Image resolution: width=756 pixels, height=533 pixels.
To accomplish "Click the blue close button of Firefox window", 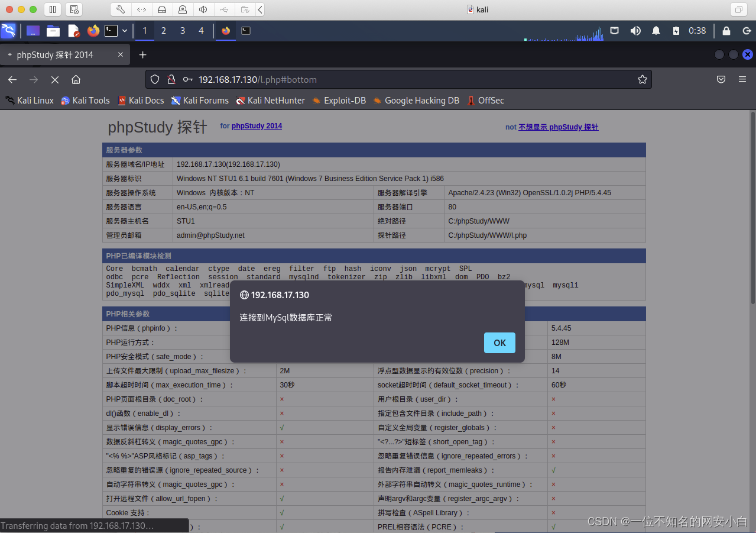I will pyautogui.click(x=748, y=54).
